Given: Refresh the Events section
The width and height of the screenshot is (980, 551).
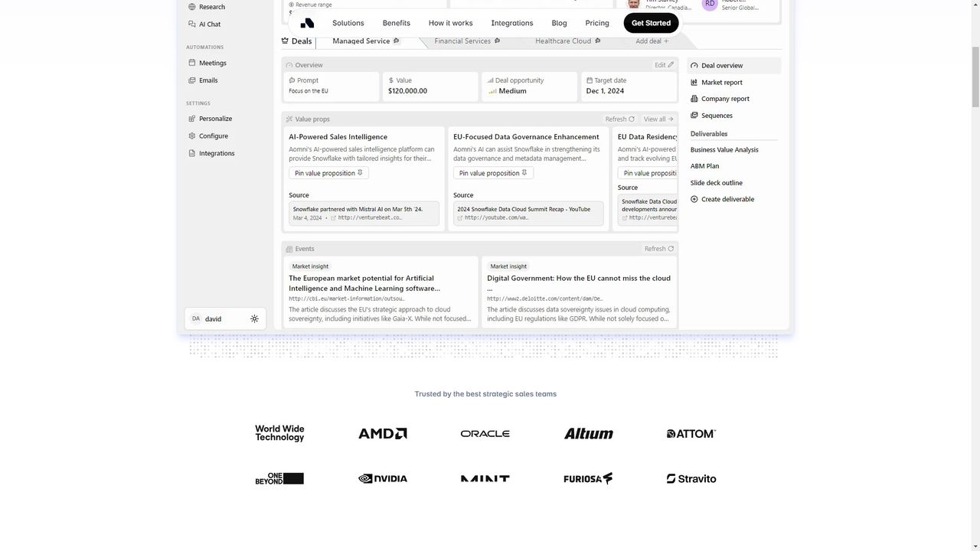Looking at the screenshot, I should pos(659,249).
